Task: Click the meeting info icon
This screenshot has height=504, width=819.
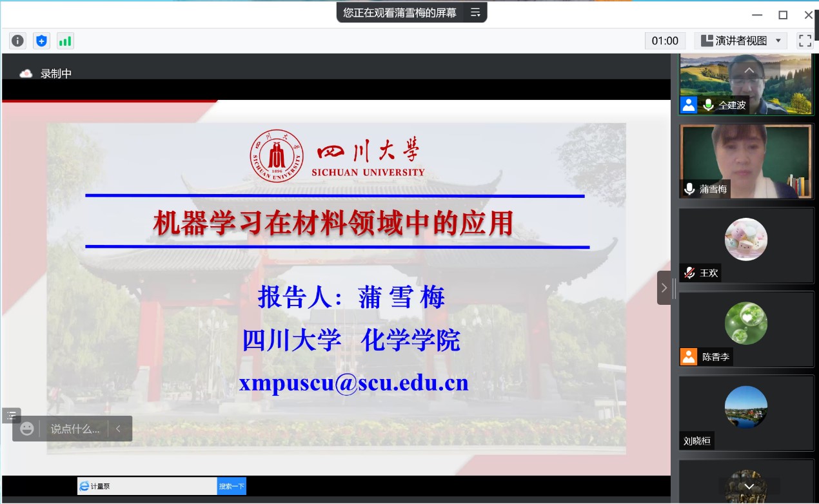Action: coord(17,41)
